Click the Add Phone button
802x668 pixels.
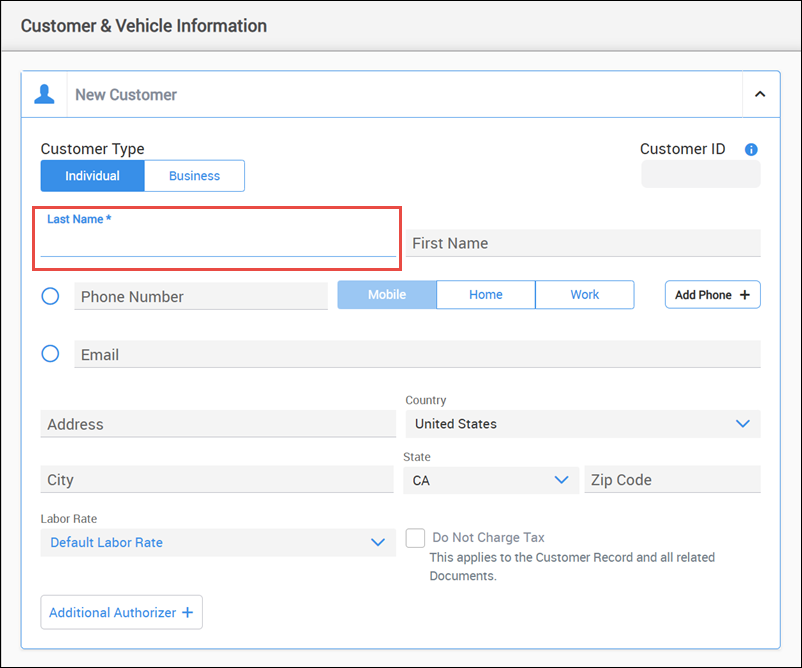point(712,295)
